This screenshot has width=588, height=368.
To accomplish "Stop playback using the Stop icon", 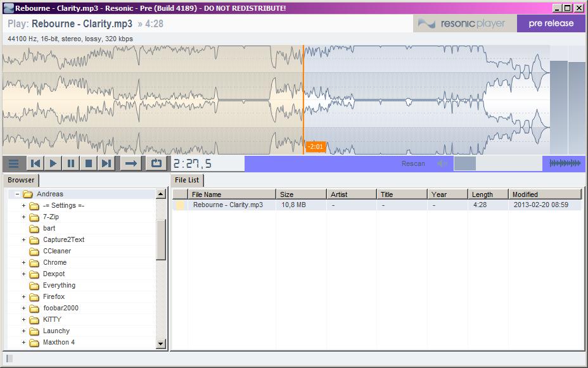I will (x=88, y=163).
